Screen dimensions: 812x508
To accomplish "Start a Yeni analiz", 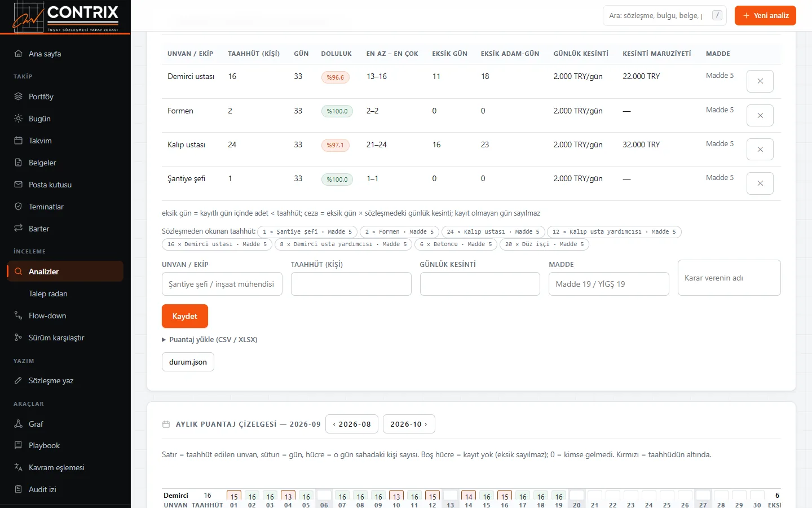I will 765,16.
